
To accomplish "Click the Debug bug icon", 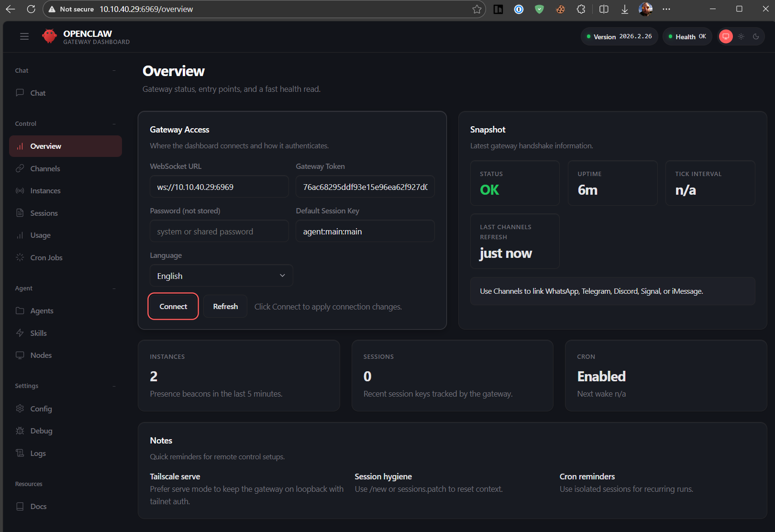I will [x=20, y=431].
